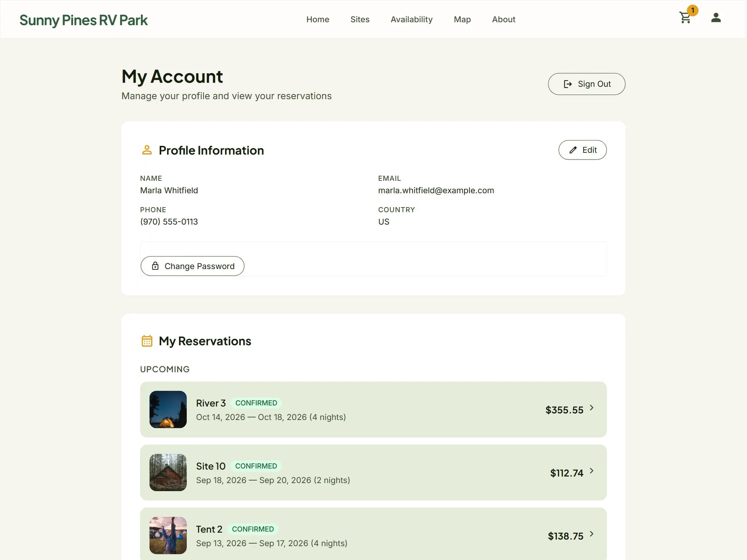Click the CONFIRMED badge on River 3
The height and width of the screenshot is (560, 747).
click(256, 403)
